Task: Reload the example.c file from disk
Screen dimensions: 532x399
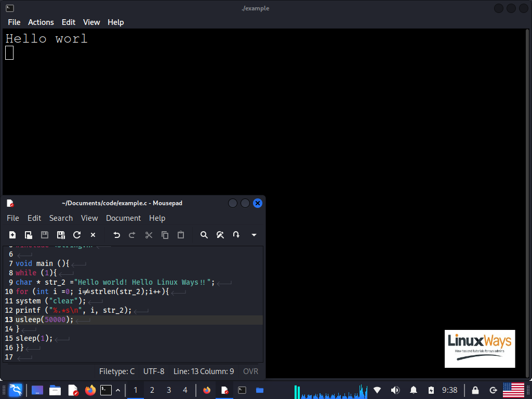Action: coord(77,235)
